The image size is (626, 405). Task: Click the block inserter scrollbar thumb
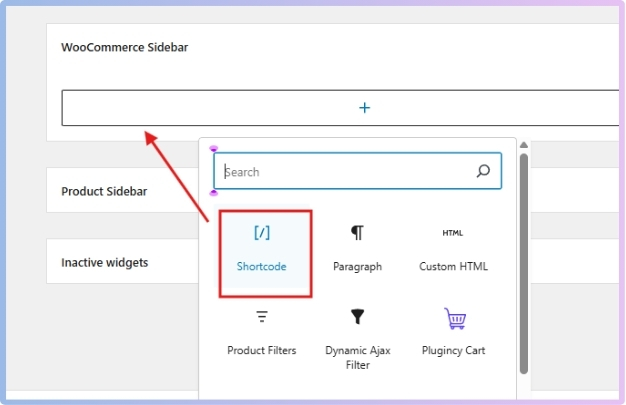524,264
